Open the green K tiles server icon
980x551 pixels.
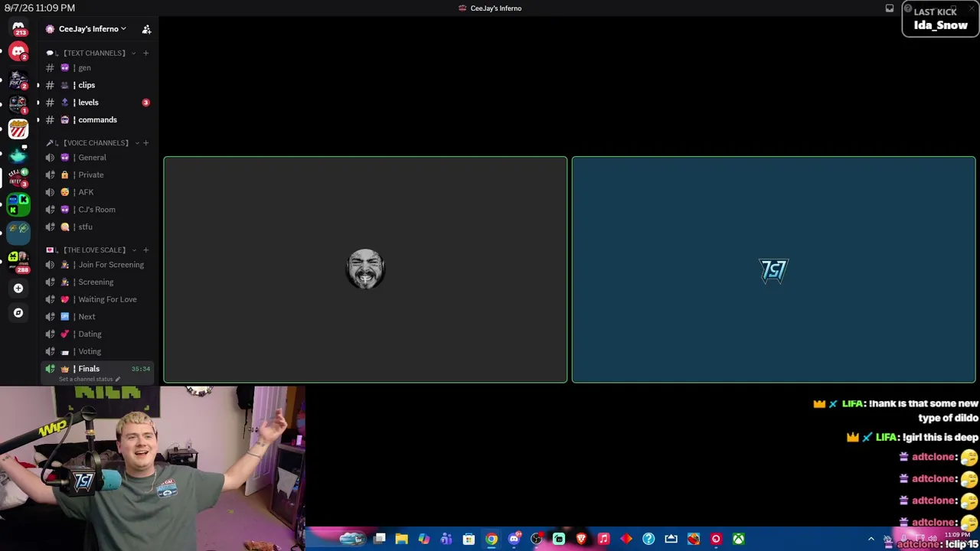[18, 204]
